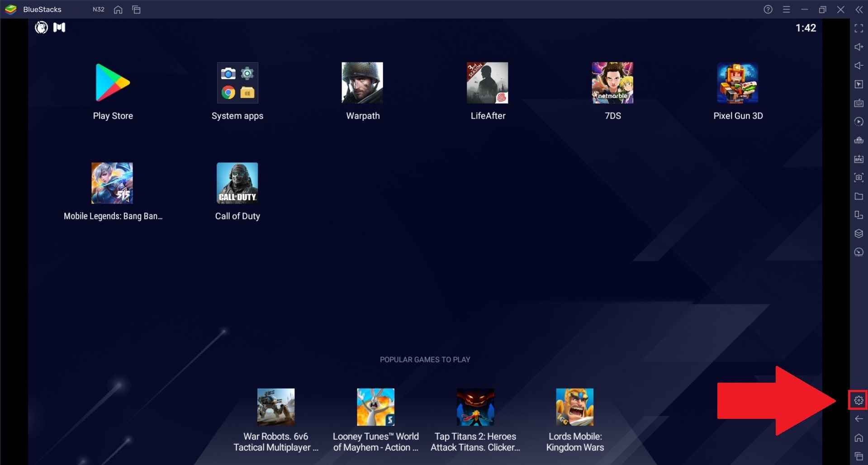Viewport: 868px width, 465px height.
Task: Open the game controls editor
Action: point(858,84)
